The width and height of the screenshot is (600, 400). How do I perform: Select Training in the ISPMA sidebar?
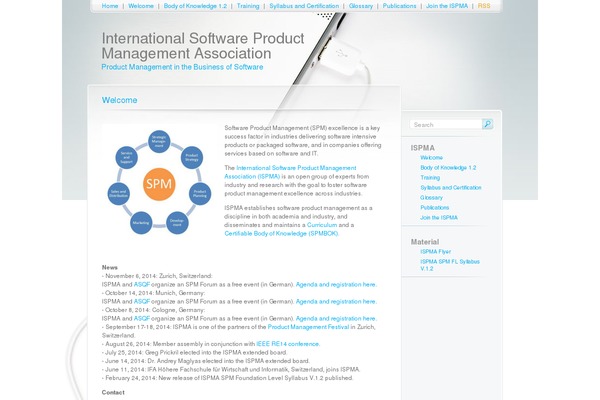tap(430, 178)
